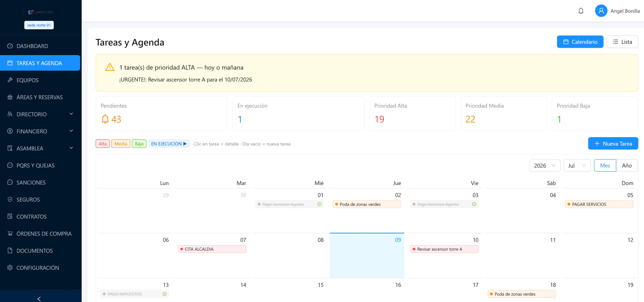Viewport: 644px width, 302px height.
Task: Open the DASHBOARD menu item
Action: (40, 46)
